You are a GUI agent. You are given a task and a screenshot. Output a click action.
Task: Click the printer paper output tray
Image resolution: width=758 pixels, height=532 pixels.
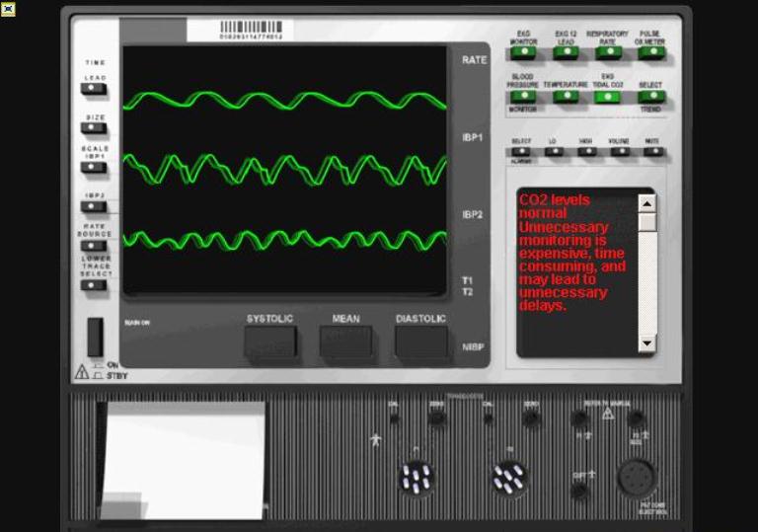[x=184, y=460]
